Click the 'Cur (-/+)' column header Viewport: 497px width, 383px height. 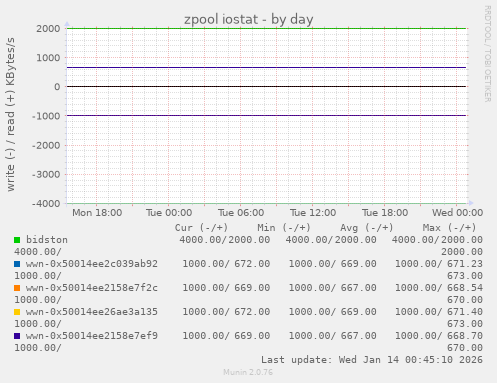[x=202, y=228]
